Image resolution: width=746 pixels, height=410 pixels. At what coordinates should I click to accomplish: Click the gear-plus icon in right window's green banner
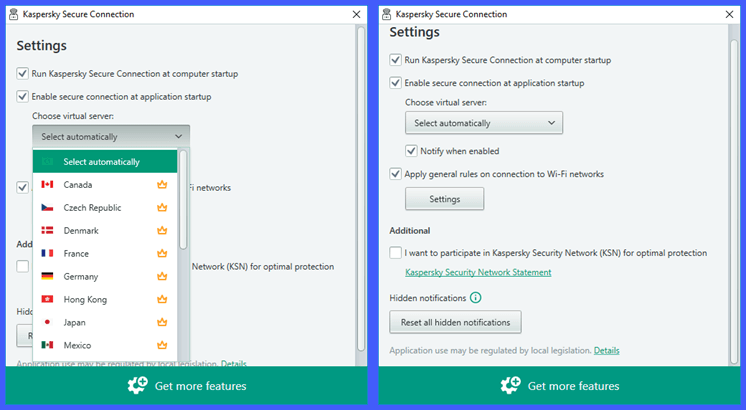510,385
